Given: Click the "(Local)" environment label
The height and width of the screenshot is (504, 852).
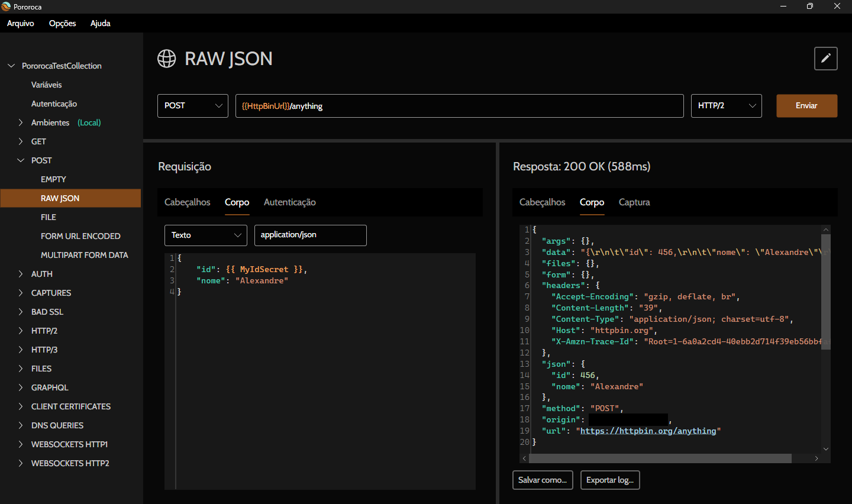Looking at the screenshot, I should click(x=89, y=122).
